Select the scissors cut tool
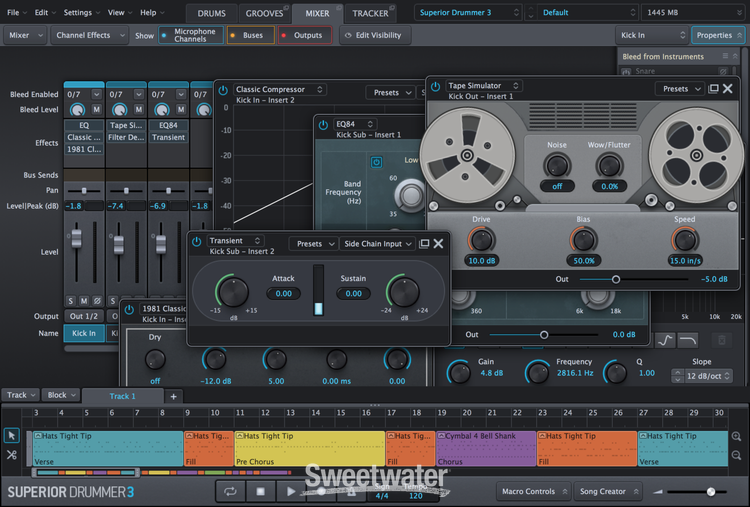The height and width of the screenshot is (507, 750). click(11, 455)
